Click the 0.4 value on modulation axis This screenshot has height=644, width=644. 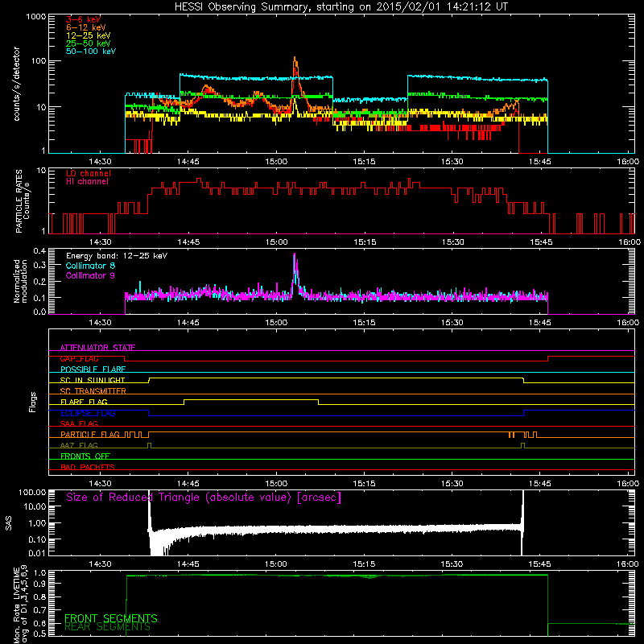coord(39,251)
